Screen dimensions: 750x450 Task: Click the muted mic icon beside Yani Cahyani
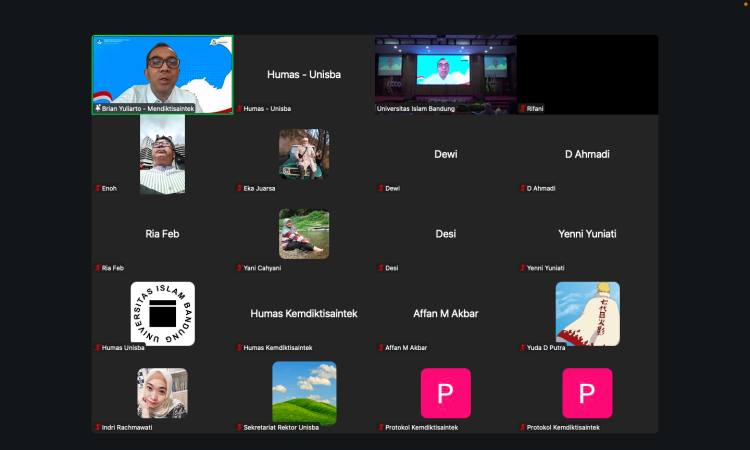pos(239,268)
